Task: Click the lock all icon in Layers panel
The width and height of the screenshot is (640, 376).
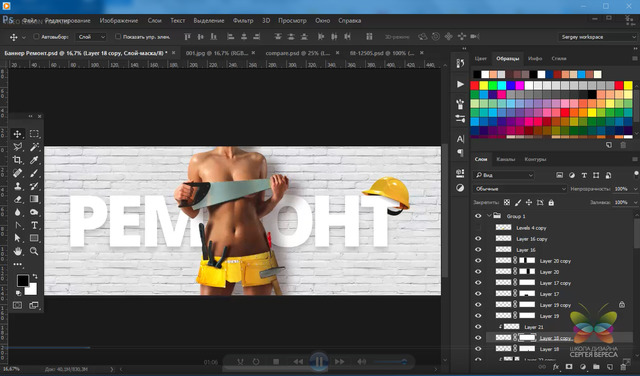Action: point(551,202)
